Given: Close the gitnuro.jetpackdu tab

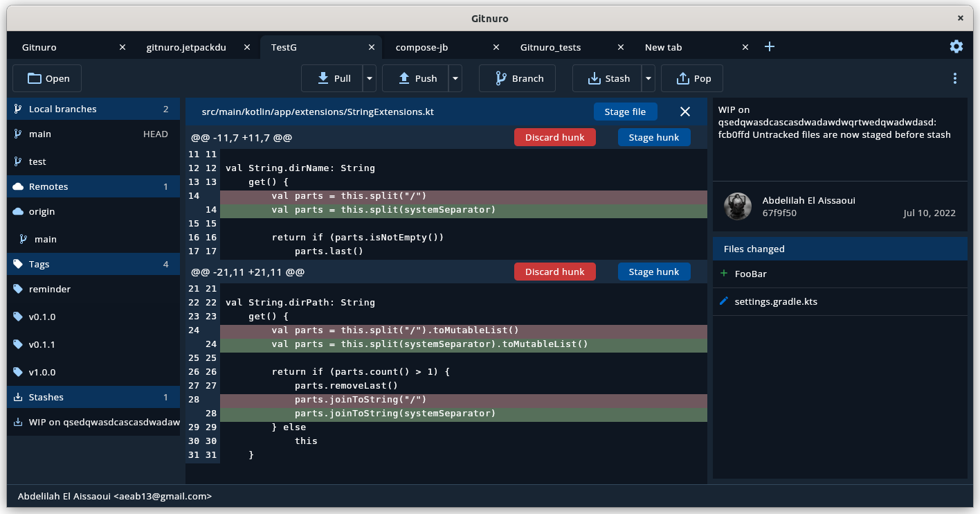Looking at the screenshot, I should pyautogui.click(x=247, y=47).
